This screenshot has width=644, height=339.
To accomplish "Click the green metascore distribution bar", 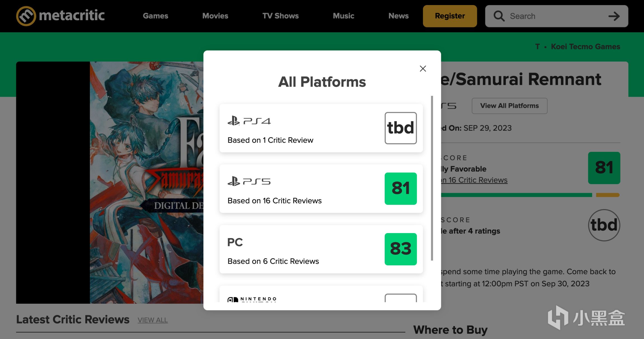I will 516,195.
